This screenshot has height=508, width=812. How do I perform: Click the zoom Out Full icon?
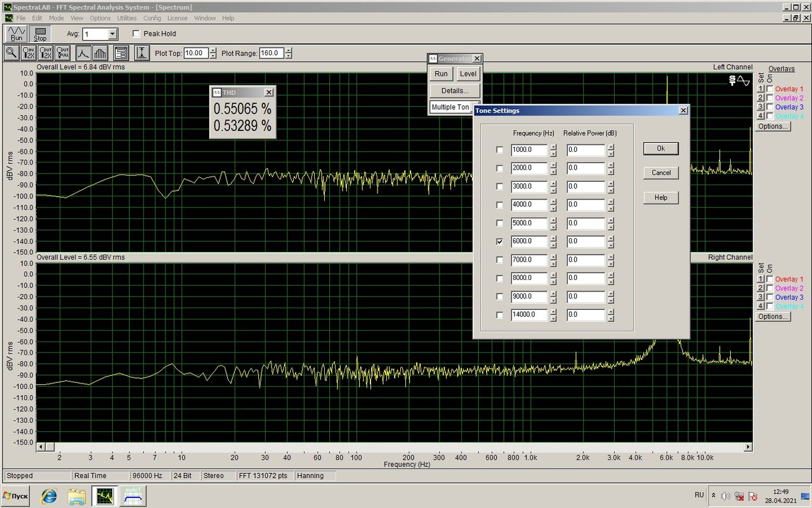click(63, 53)
